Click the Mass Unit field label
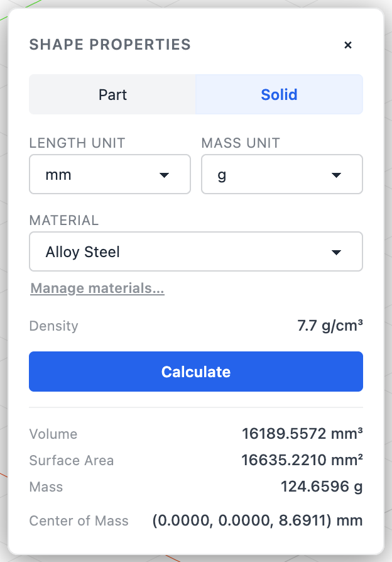 point(241,143)
